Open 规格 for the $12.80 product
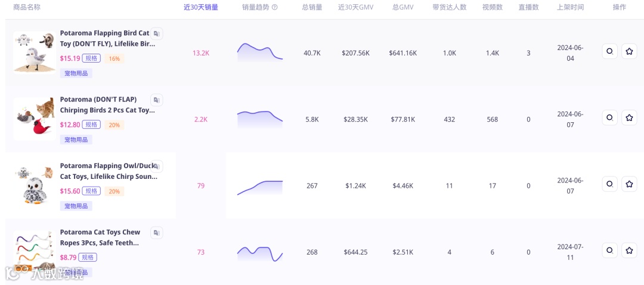 [x=91, y=125]
